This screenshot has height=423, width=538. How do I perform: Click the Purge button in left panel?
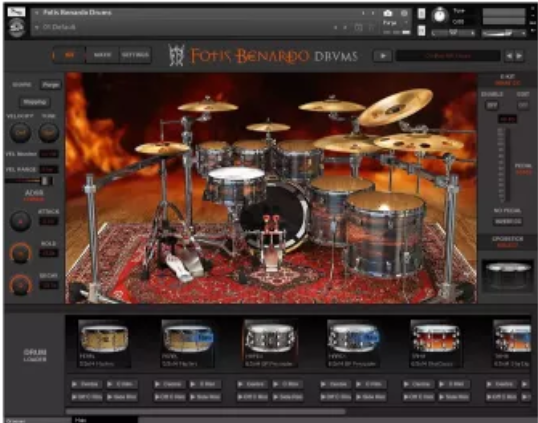(x=50, y=85)
